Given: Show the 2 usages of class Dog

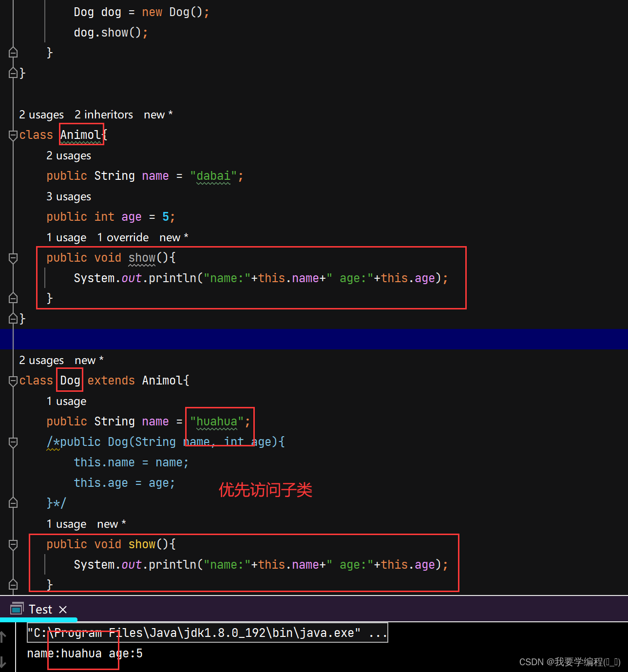Looking at the screenshot, I should pos(41,361).
